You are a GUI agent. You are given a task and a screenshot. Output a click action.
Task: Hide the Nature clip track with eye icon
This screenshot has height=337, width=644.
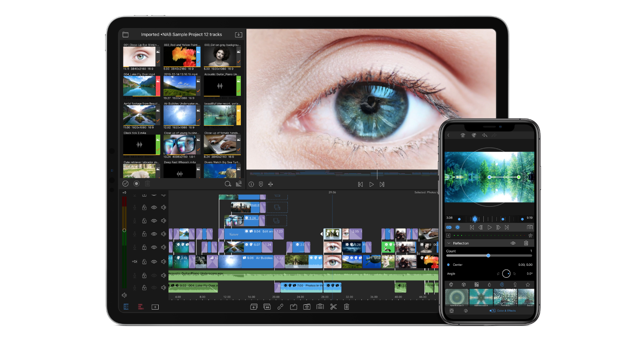(x=154, y=234)
